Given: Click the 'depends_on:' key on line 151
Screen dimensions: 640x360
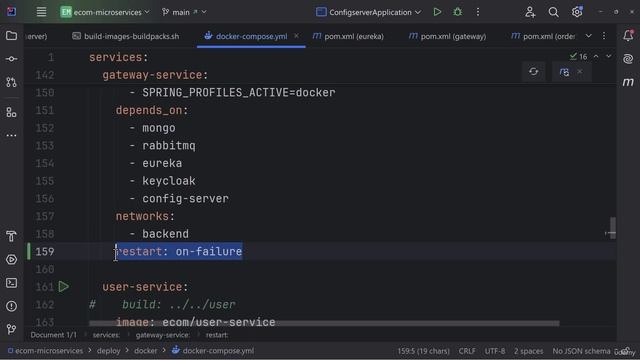Looking at the screenshot, I should click(151, 110).
